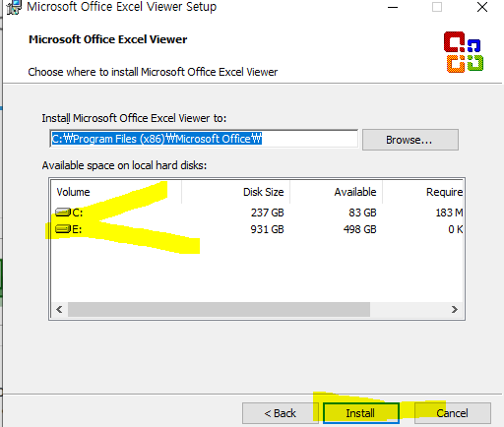
Task: Select the E: drive icon
Action: (63, 228)
